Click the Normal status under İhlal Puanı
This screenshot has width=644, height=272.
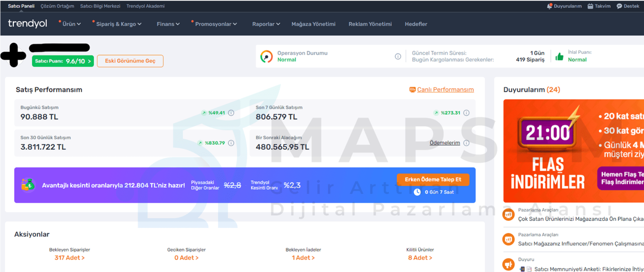(x=577, y=60)
